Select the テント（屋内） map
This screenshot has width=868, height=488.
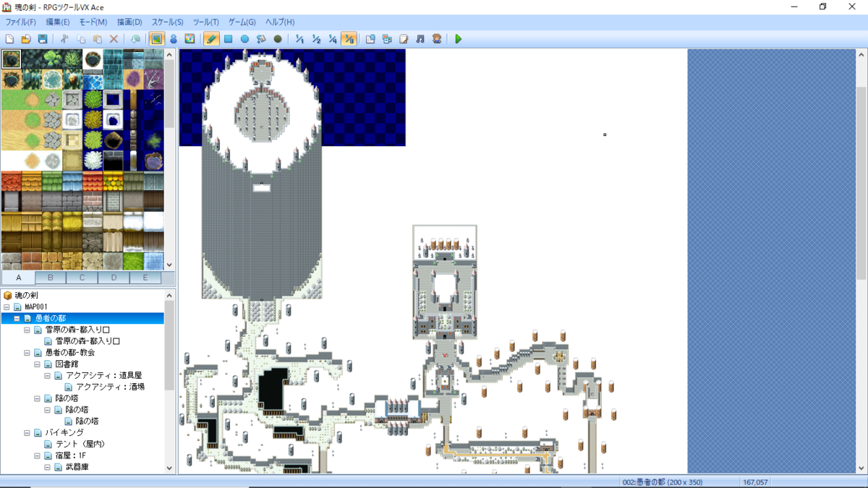(x=80, y=444)
